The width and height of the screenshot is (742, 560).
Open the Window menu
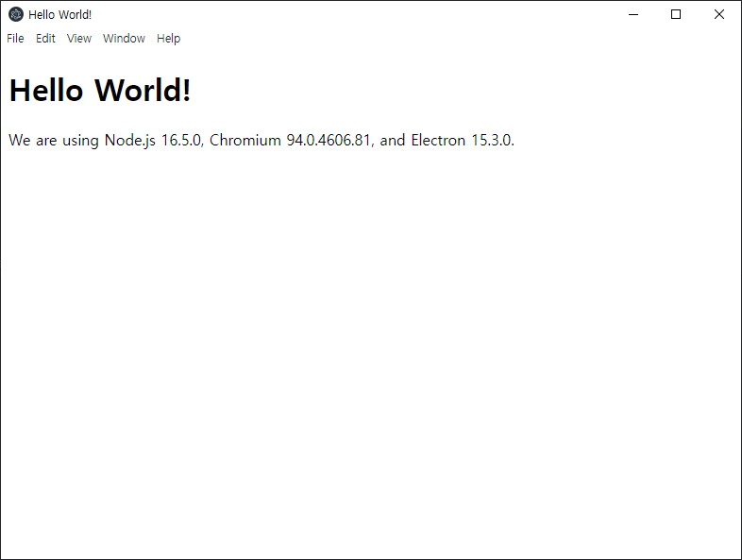(x=124, y=39)
